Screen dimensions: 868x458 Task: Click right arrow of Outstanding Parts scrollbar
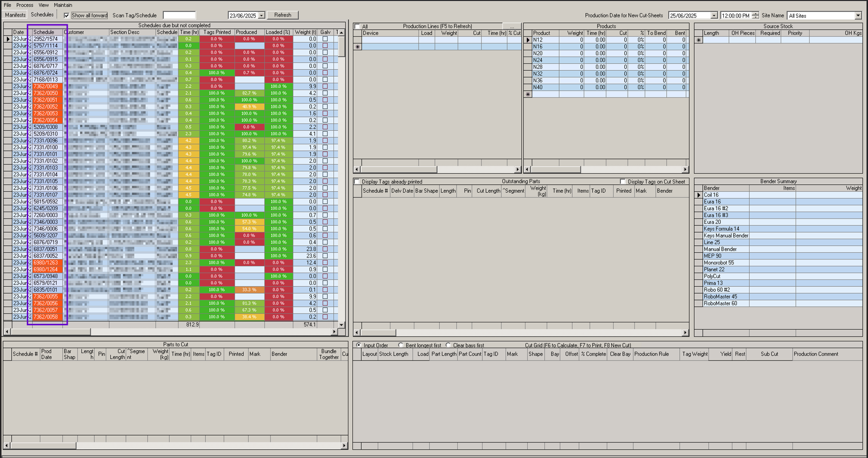685,333
